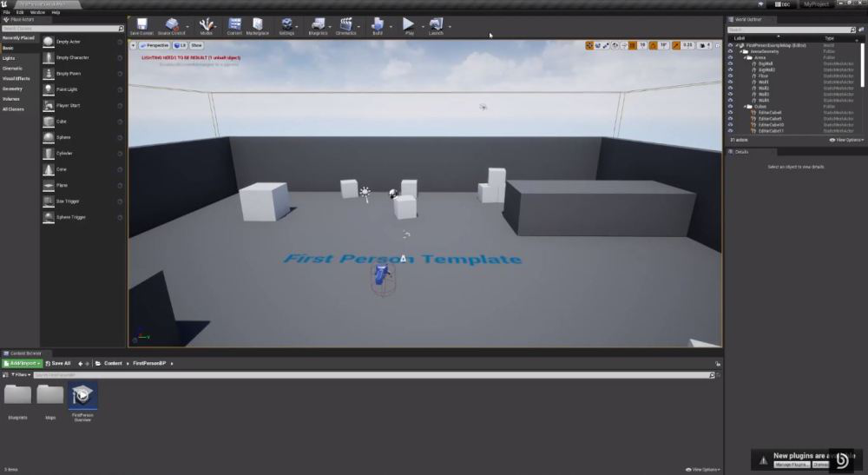Select Sphere in Place Actors list
868x475 pixels.
click(82, 137)
